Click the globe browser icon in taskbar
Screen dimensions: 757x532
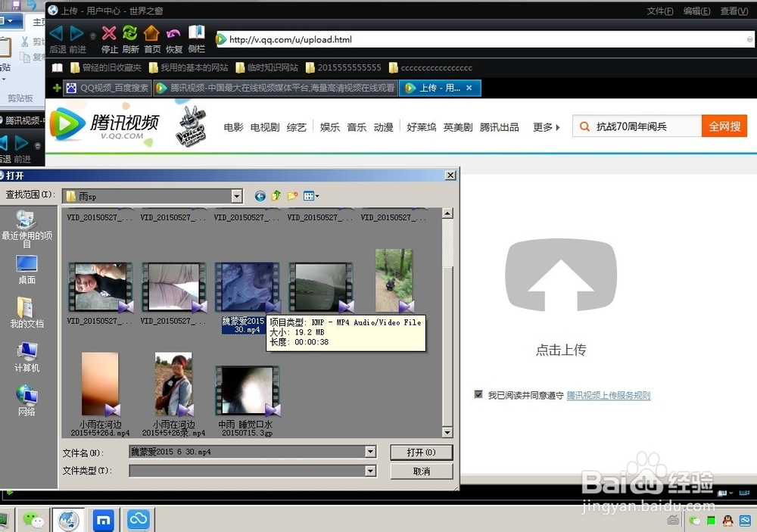point(68,521)
